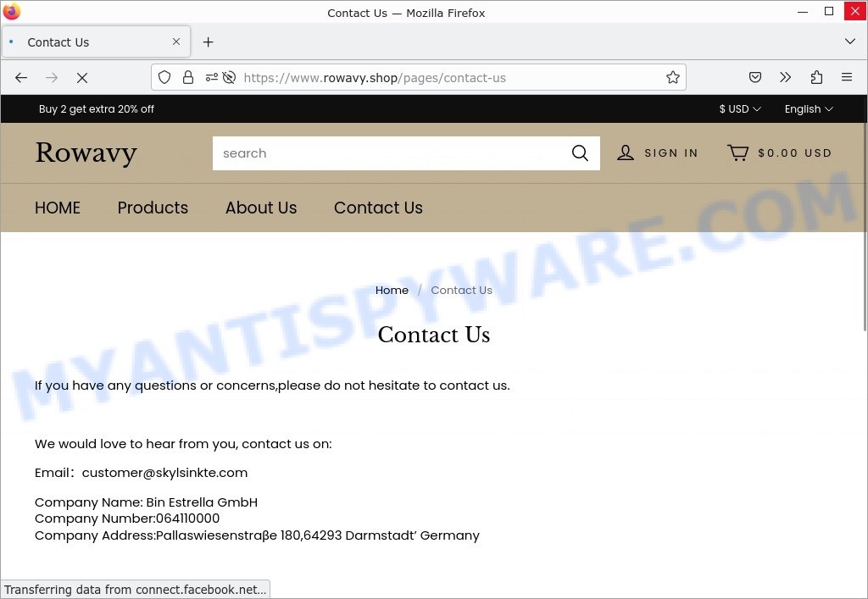
Task: Click the Company Address Darmstadt line
Action: 258,535
